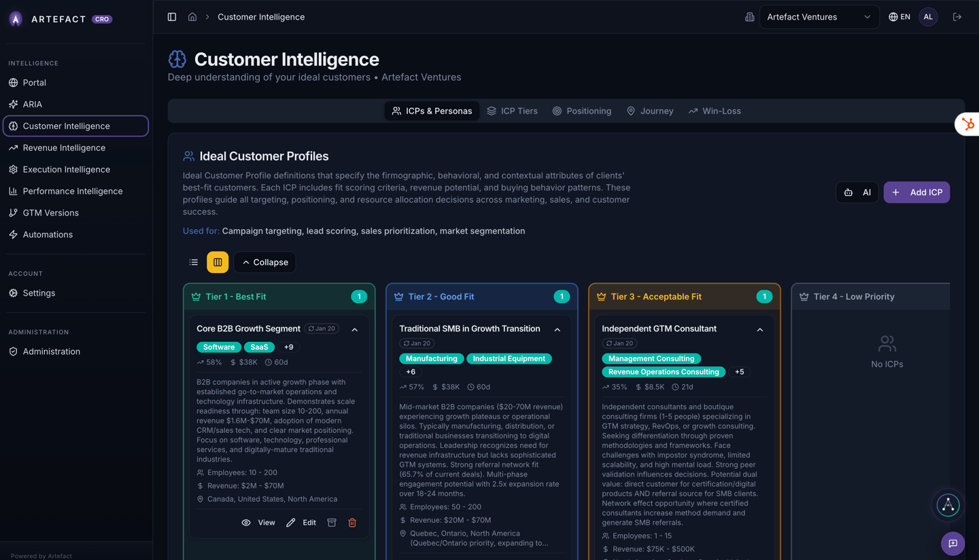
Task: Switch to the ICP Tiers tab
Action: click(x=512, y=111)
